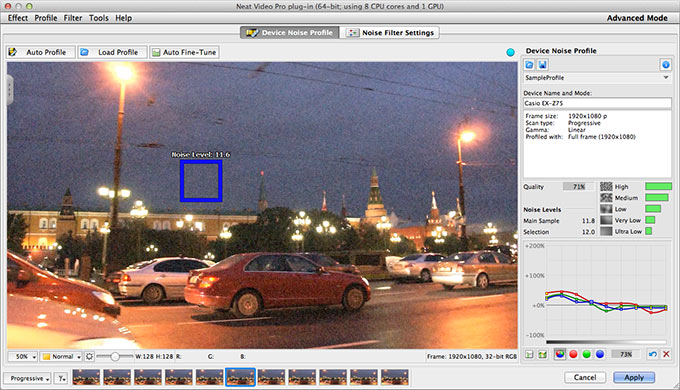The width and height of the screenshot is (680, 390).
Task: Click the brightness sun icon
Action: point(89,357)
